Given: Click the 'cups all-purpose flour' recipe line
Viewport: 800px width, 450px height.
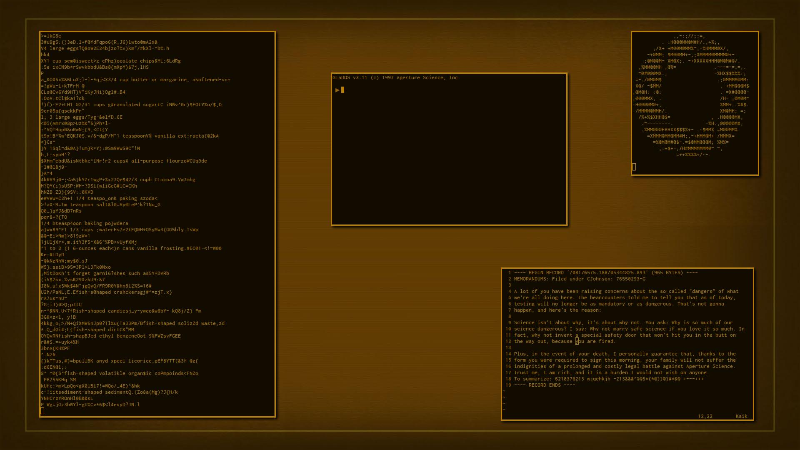Looking at the screenshot, I should 124,161.
